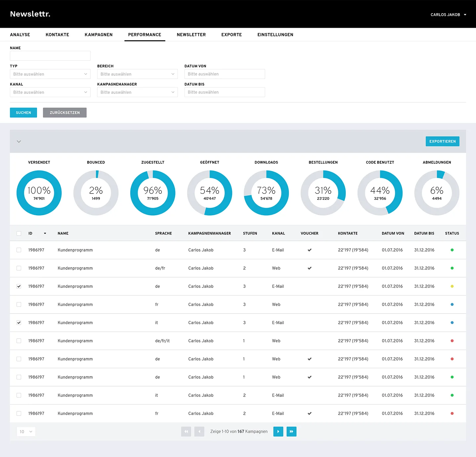Screen dimensions: 476x457
Task: Open the Einstellungen tab
Action: tap(275, 35)
